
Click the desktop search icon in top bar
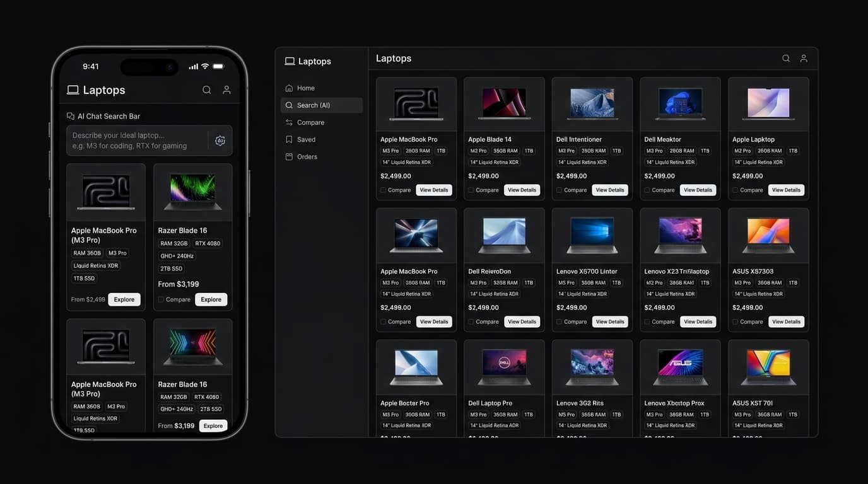pos(786,58)
